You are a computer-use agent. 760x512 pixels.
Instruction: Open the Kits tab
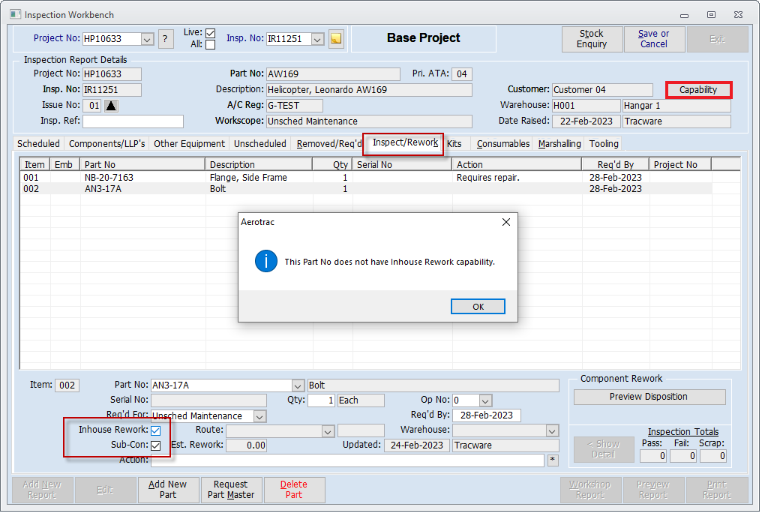point(454,144)
